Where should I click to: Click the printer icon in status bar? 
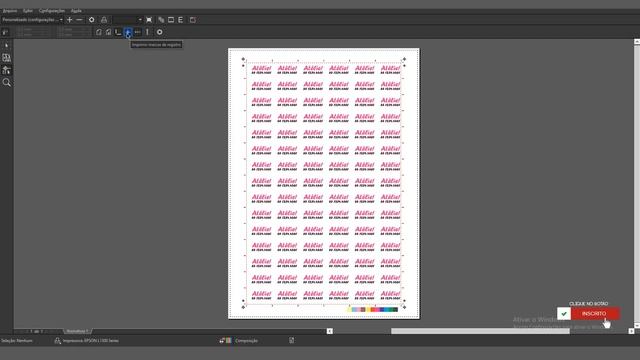[58, 340]
